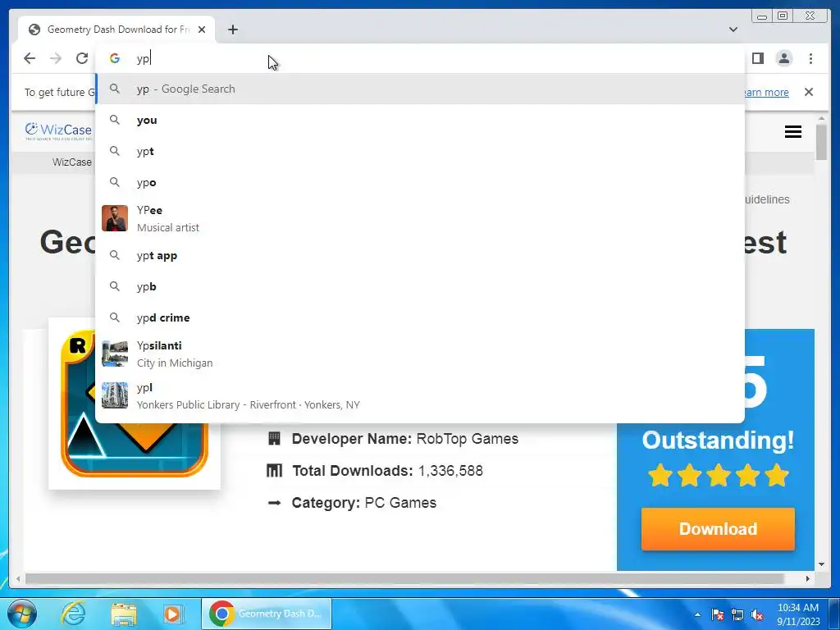840x630 pixels.
Task: Click the five-star rating row
Action: coord(718,475)
